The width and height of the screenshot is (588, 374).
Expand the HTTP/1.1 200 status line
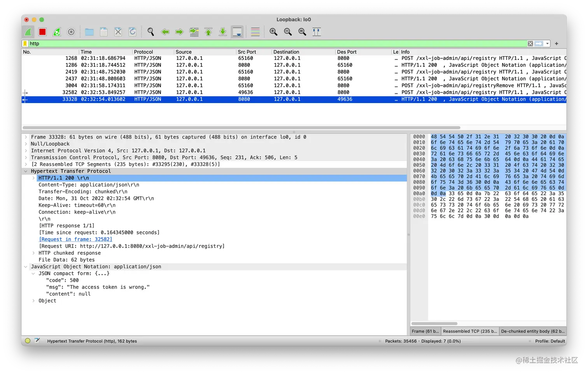(x=33, y=178)
